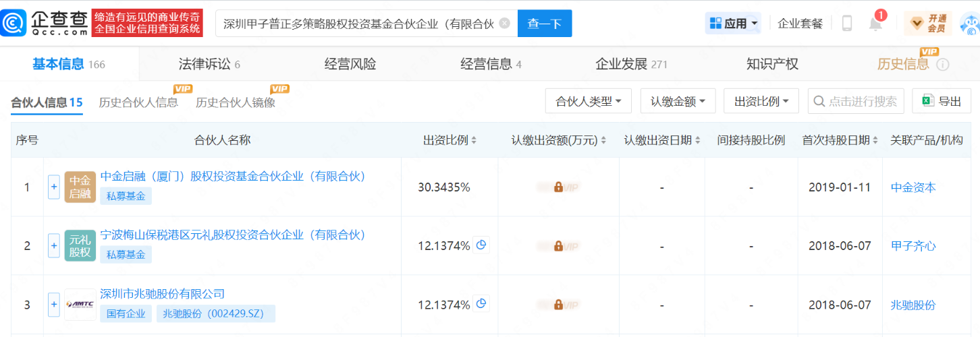The image size is (980, 337).
Task: Expand row 3 深圳市兆驰 partner details
Action: [54, 305]
